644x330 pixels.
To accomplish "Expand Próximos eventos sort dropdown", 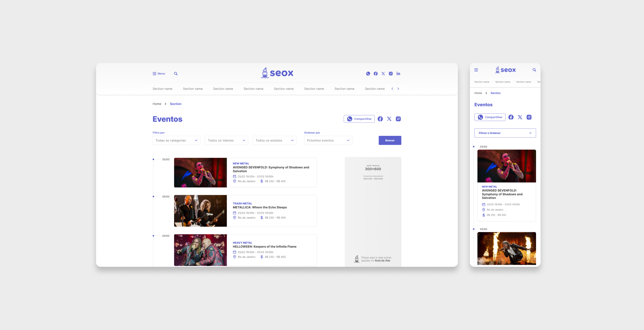I will (328, 140).
